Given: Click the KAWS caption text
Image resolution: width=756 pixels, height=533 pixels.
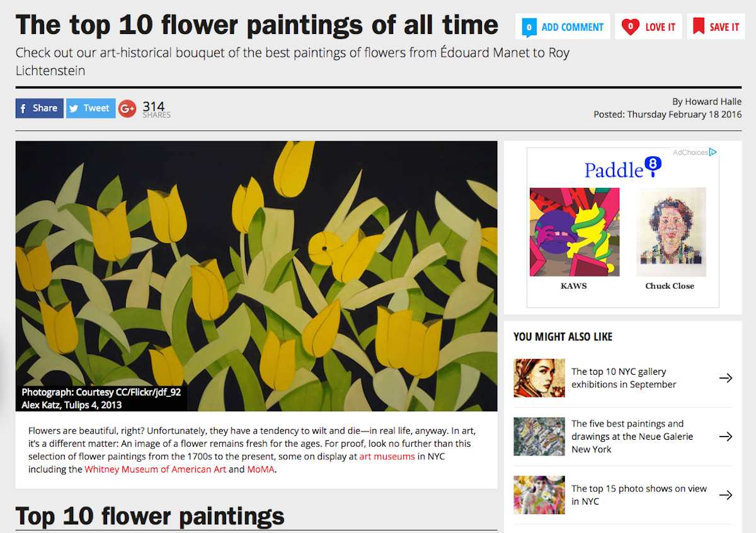Looking at the screenshot, I should (574, 286).
